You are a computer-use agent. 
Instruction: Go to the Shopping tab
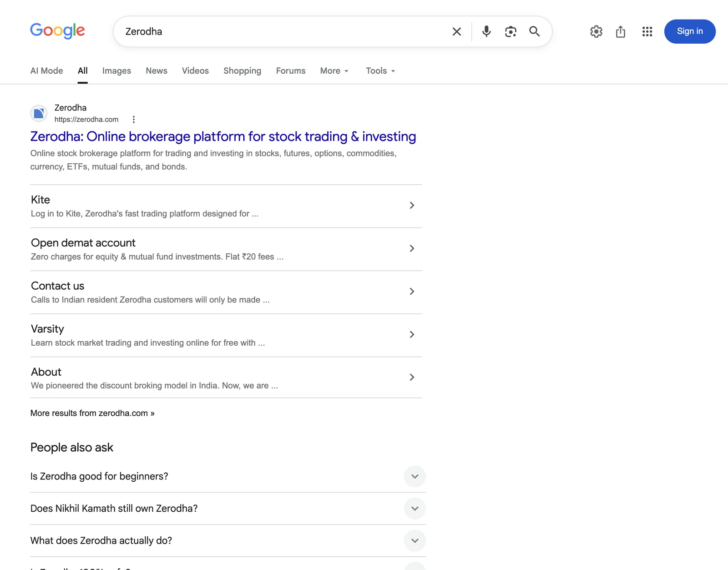(x=242, y=71)
